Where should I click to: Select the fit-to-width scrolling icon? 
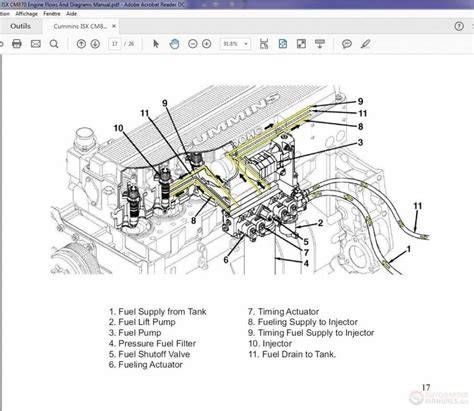coord(264,44)
